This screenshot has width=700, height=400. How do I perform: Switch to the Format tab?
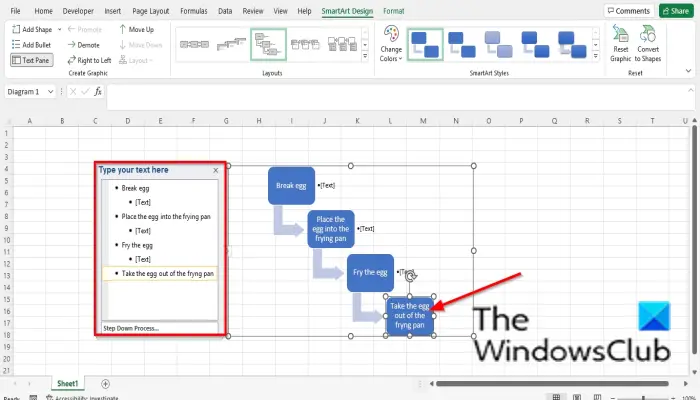pos(394,11)
